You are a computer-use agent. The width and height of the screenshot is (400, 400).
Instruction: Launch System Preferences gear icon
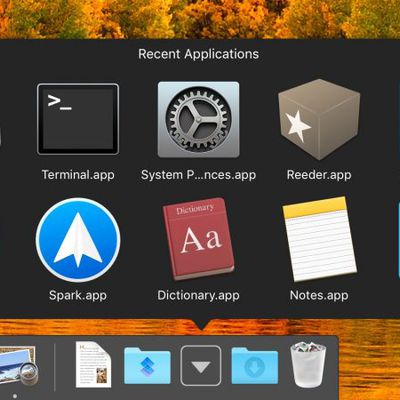point(198,119)
